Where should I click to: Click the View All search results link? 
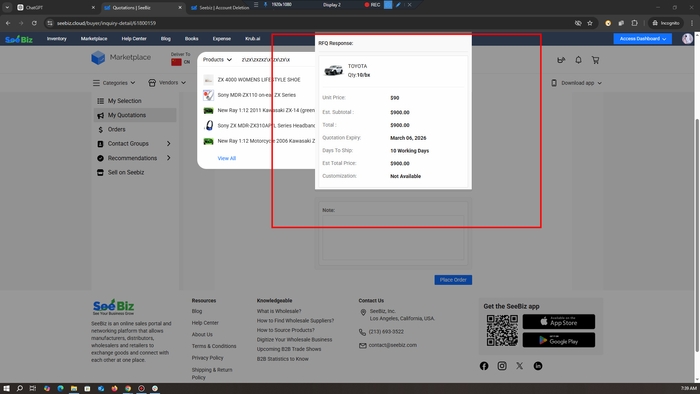227,158
